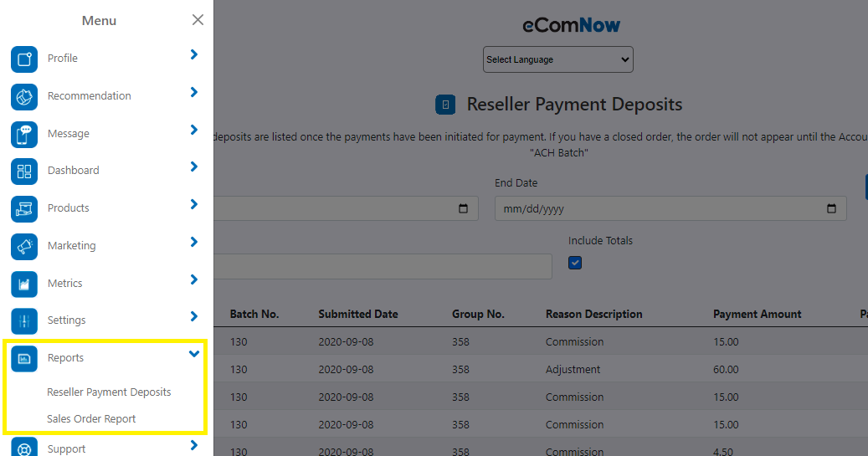The height and width of the screenshot is (456, 868).
Task: Click the Profile menu icon
Action: 24,59
